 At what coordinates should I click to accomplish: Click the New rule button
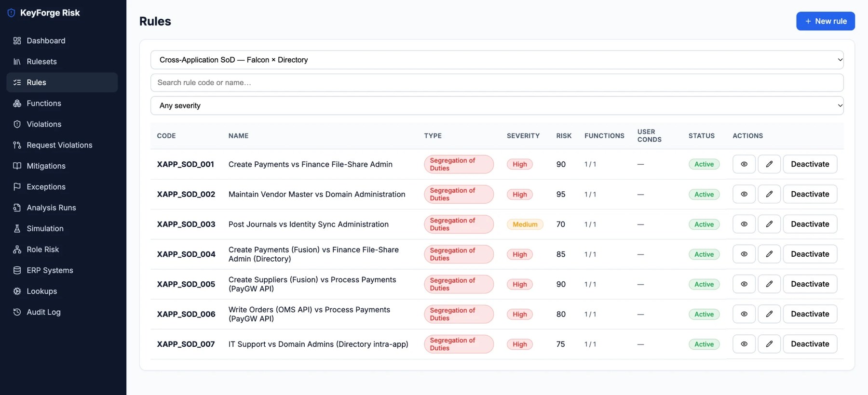point(826,21)
